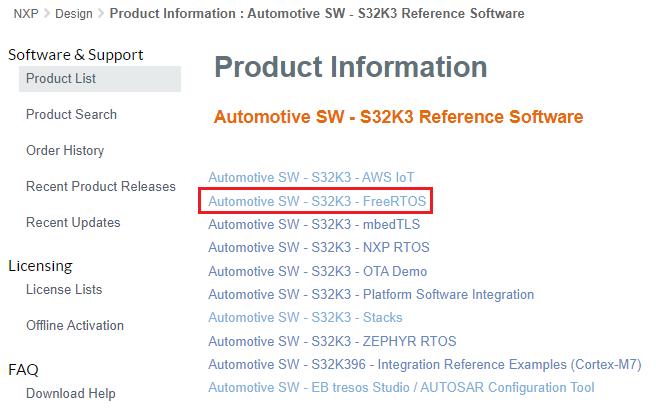The width and height of the screenshot is (656, 408).
Task: Open Download Help under FAQ
Action: pos(71,394)
